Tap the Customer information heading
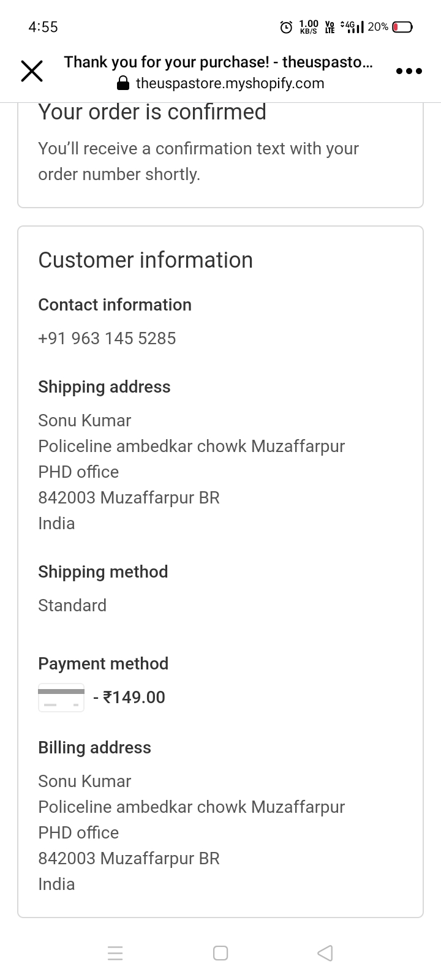Viewport: 441px width, 980px height. click(145, 260)
